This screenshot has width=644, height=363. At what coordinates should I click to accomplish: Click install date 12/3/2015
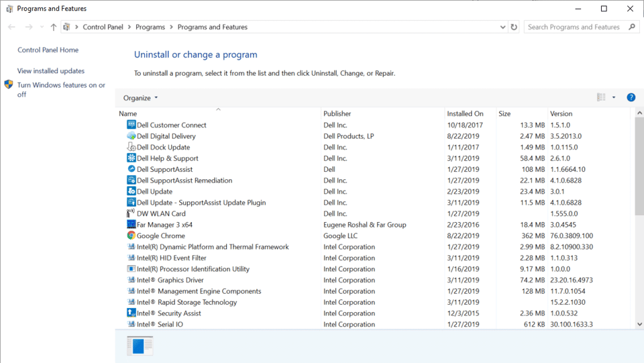pyautogui.click(x=463, y=313)
